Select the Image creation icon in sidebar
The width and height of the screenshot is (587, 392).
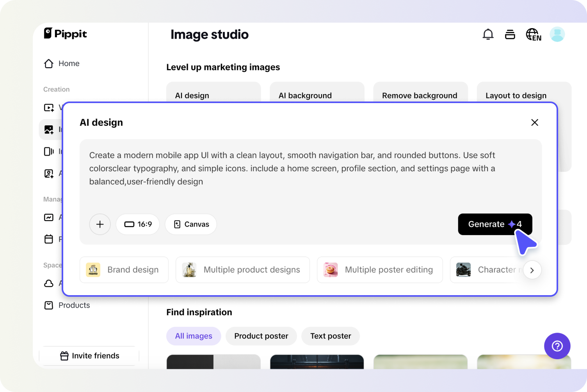point(48,129)
